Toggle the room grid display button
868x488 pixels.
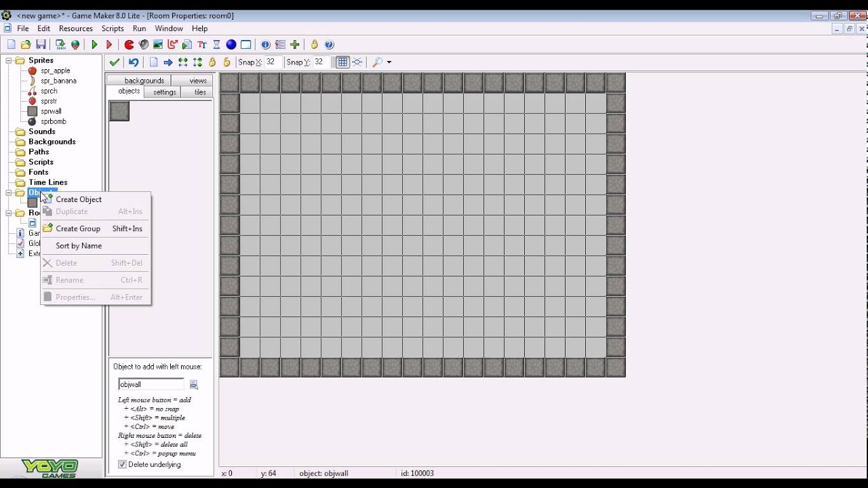click(x=342, y=62)
